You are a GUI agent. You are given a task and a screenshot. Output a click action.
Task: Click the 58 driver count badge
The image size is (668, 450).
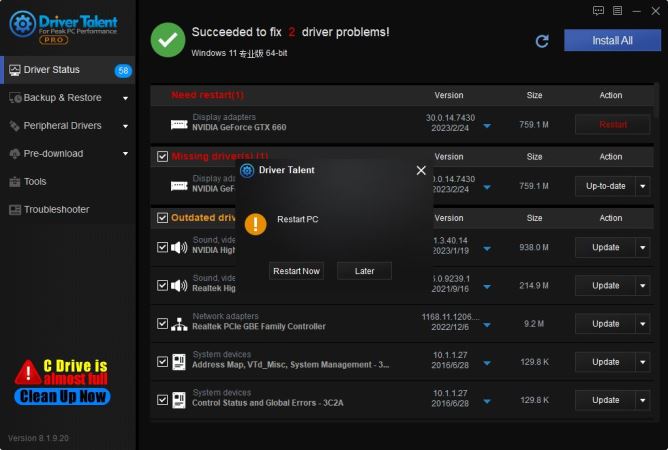123,71
